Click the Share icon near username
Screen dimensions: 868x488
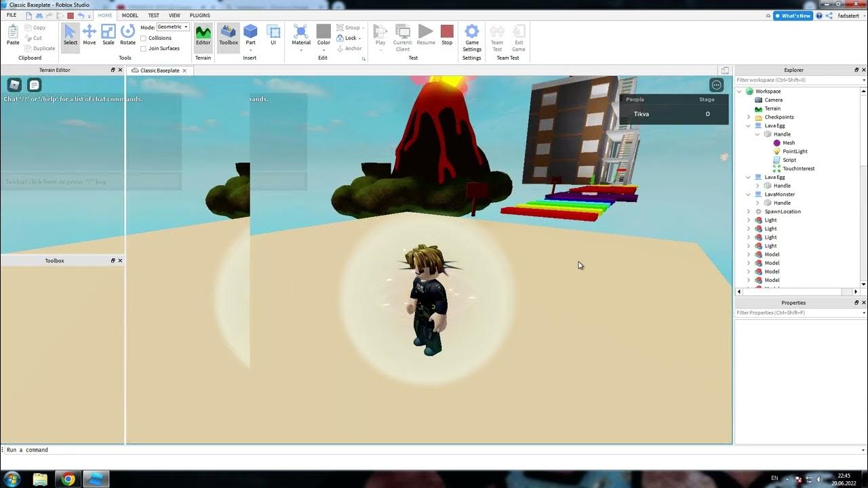click(x=829, y=16)
